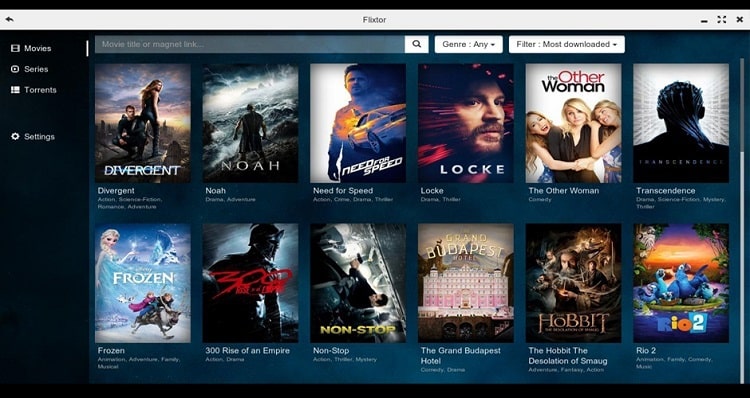The image size is (750, 398).
Task: Click the Settings gear icon
Action: (x=15, y=136)
